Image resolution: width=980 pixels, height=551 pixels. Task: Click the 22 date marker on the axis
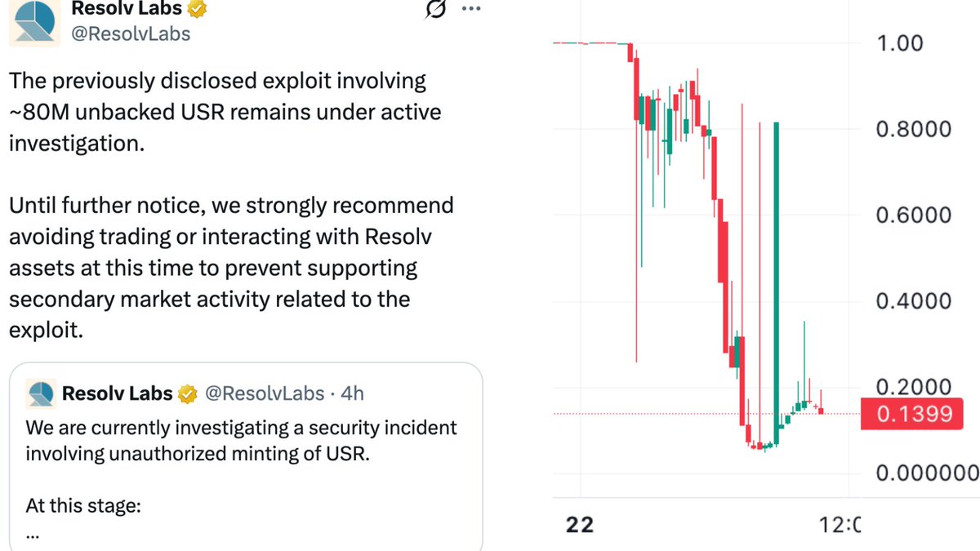click(x=580, y=525)
